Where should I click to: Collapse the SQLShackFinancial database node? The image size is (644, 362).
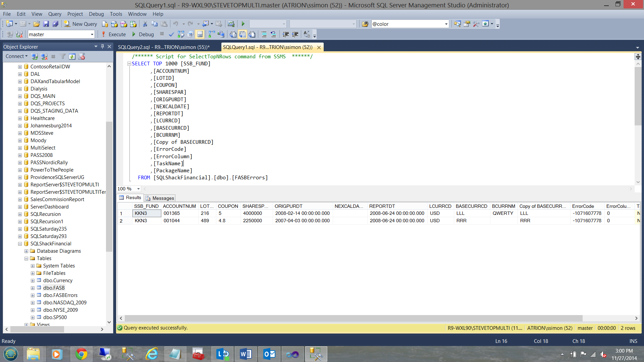20,244
